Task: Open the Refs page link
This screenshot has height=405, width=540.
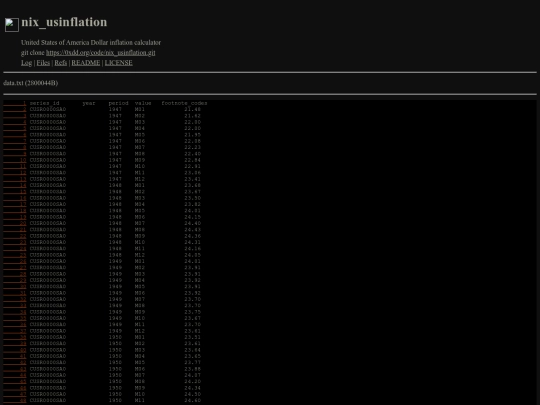Action: pos(61,63)
